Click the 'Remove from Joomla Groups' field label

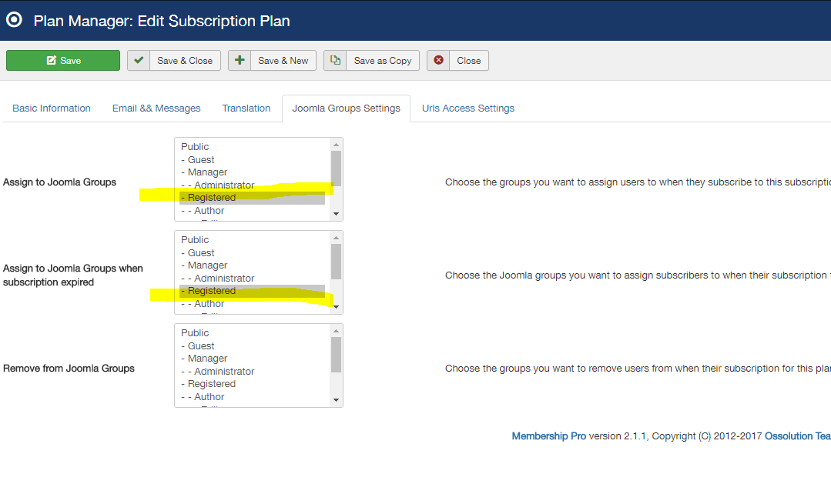69,369
